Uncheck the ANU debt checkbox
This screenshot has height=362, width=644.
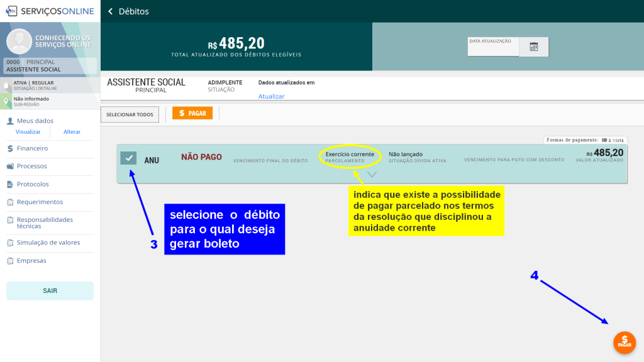(128, 158)
